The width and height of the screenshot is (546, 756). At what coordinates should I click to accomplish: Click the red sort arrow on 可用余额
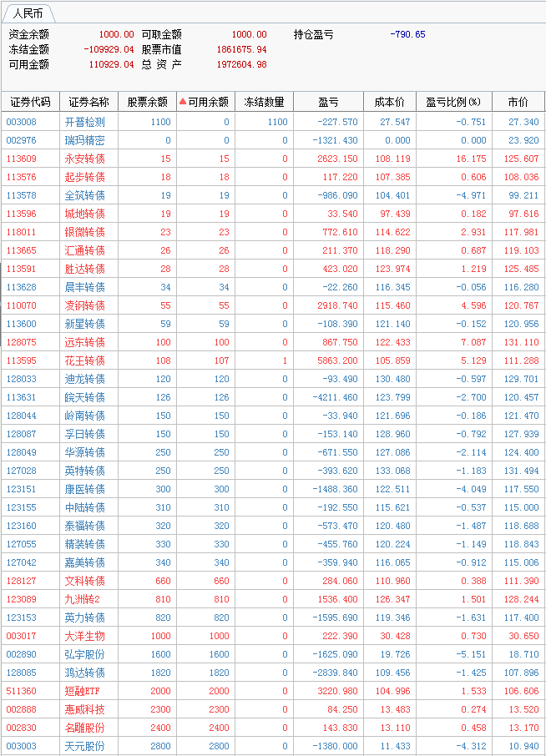pyautogui.click(x=182, y=101)
